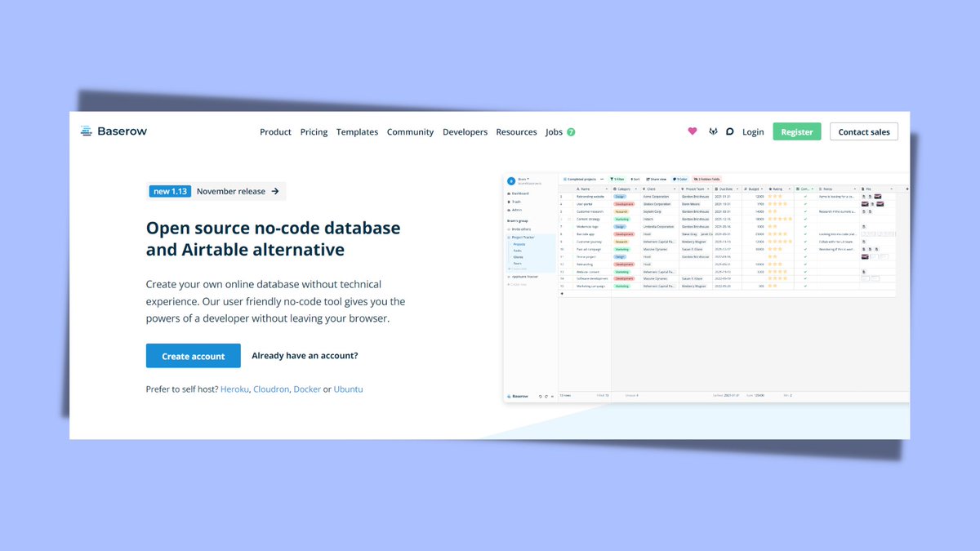
Task: Open the Jobs page
Action: click(x=554, y=131)
